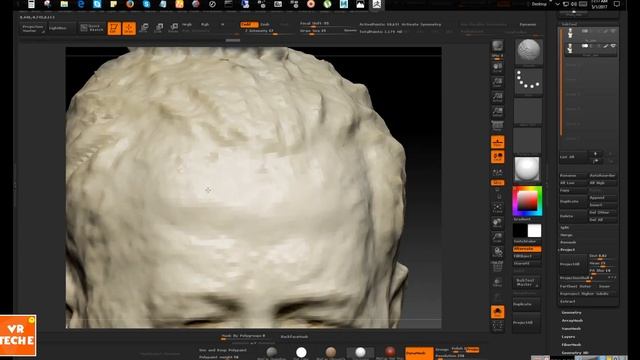
Task: Toggle the orange Alternate button
Action: click(527, 249)
